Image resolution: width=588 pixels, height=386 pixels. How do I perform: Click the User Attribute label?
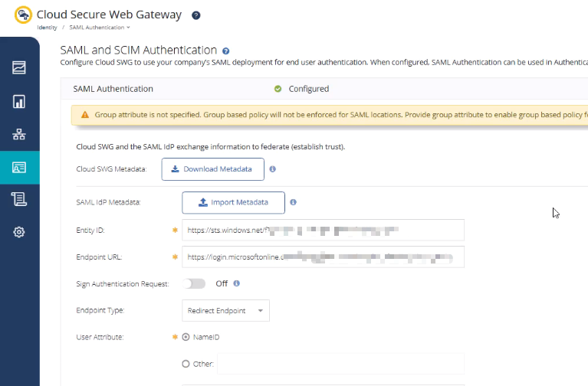coord(100,337)
